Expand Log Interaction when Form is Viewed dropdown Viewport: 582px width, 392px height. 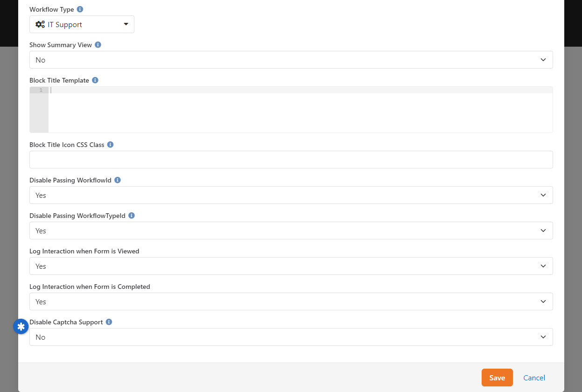291,266
